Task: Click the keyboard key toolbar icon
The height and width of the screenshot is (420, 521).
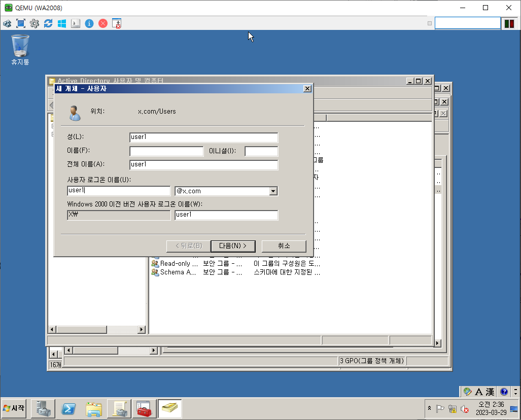Action: 76,23
